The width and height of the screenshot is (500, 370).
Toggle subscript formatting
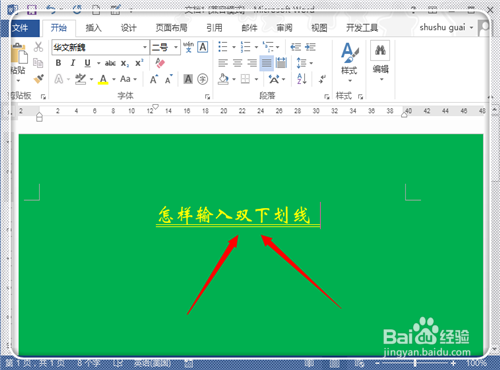coord(125,63)
